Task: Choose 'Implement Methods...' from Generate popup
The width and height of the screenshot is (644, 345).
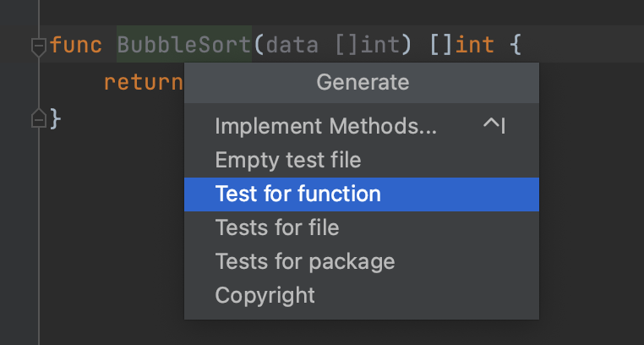Action: pyautogui.click(x=325, y=127)
